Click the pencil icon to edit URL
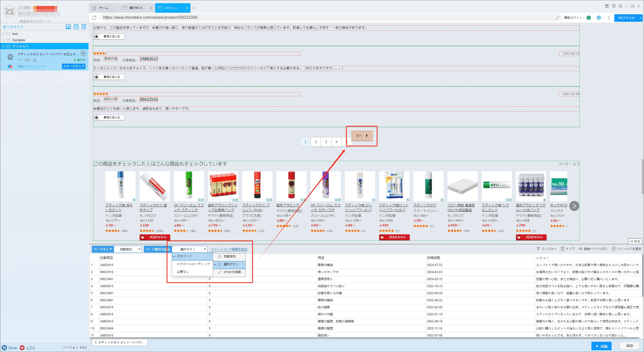The image size is (644, 352). point(558,18)
